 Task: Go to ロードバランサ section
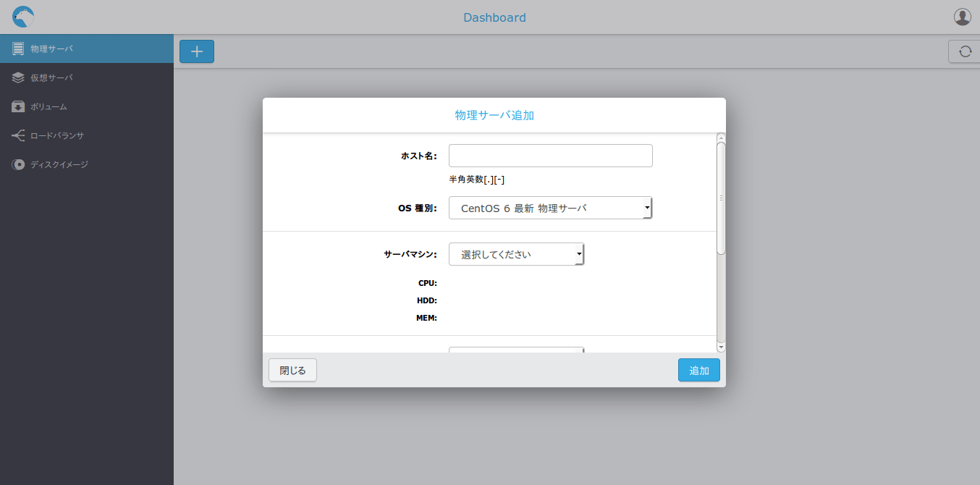(87, 135)
